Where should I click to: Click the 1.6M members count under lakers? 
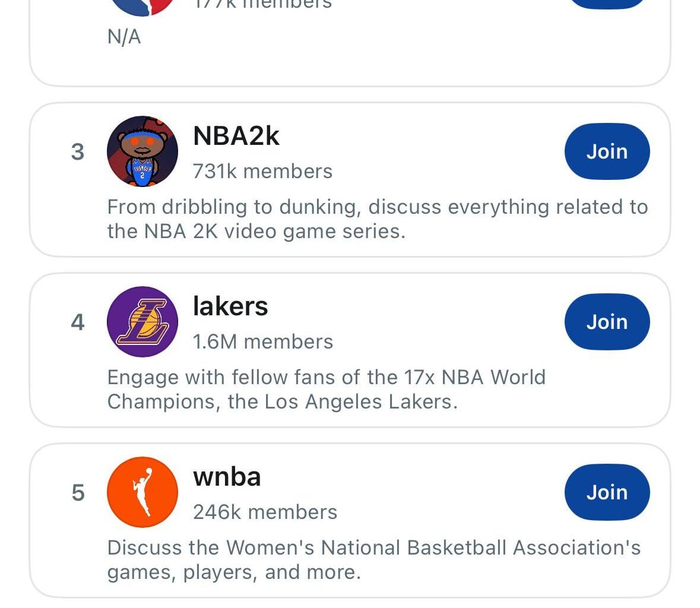pos(263,341)
